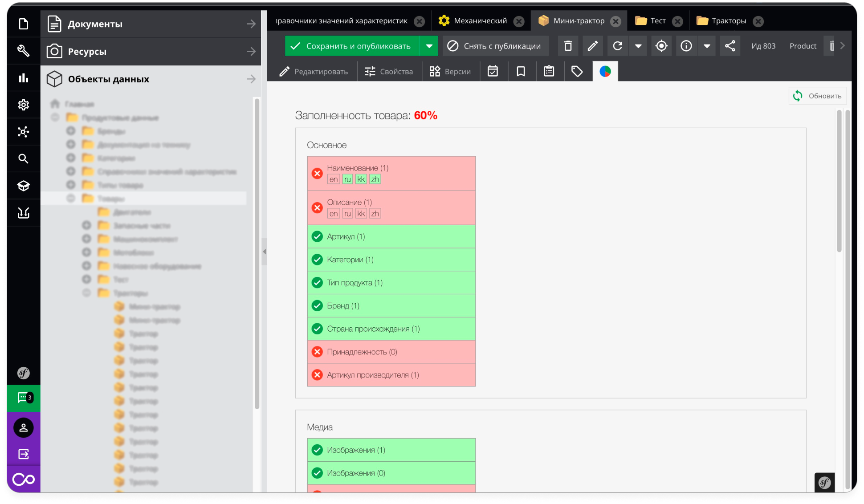Image resolution: width=864 pixels, height=504 pixels.
Task: Expand the Документы panel arrow
Action: [251, 24]
